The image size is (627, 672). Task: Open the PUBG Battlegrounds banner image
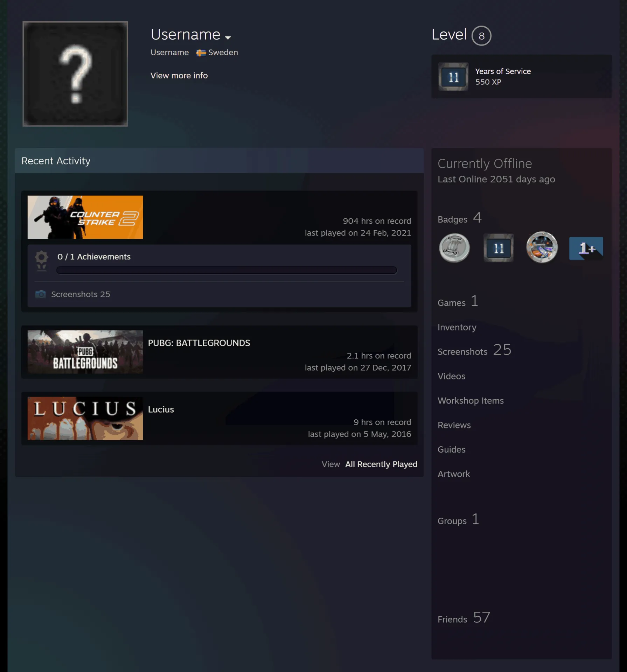point(85,352)
